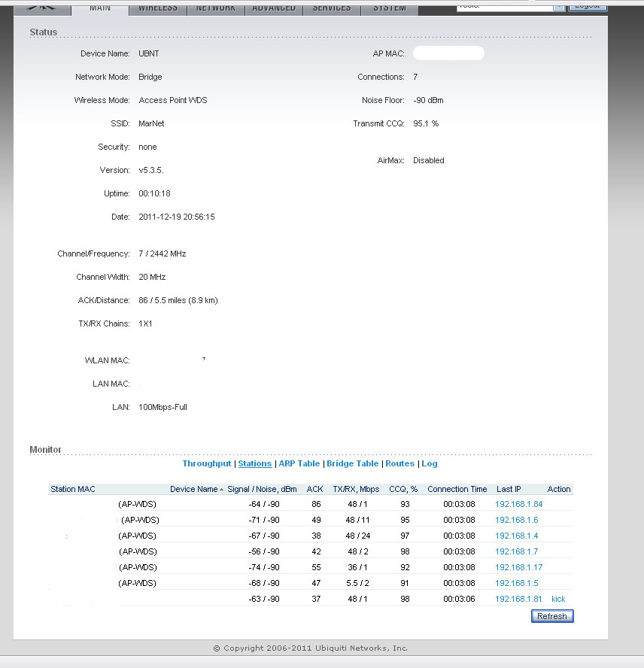Select the SSID value MarNet
The width and height of the screenshot is (644, 668).
[151, 123]
